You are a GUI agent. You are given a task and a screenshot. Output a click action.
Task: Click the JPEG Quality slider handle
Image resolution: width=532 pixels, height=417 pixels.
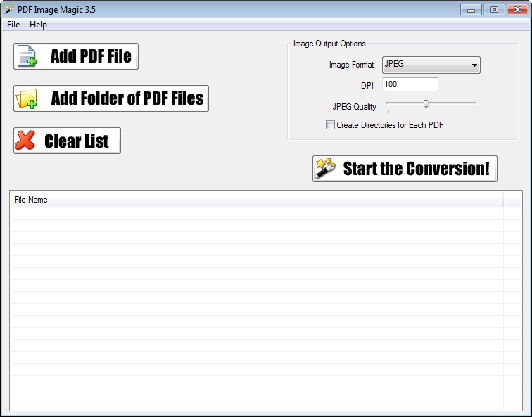pos(426,103)
